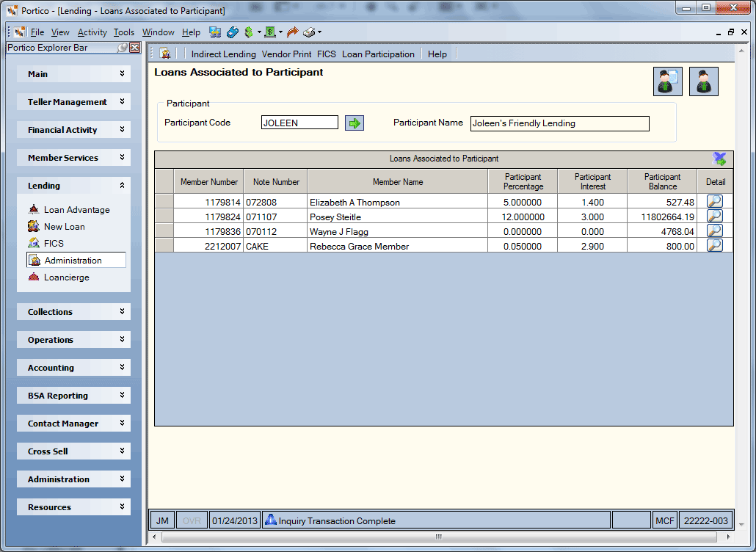The width and height of the screenshot is (756, 552).
Task: Select the row header for Posey Steitle
Action: pyautogui.click(x=164, y=216)
